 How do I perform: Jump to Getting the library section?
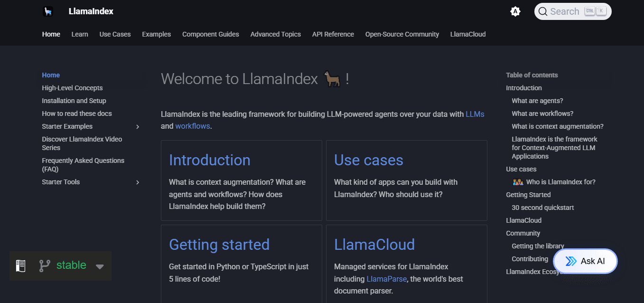coord(538,246)
